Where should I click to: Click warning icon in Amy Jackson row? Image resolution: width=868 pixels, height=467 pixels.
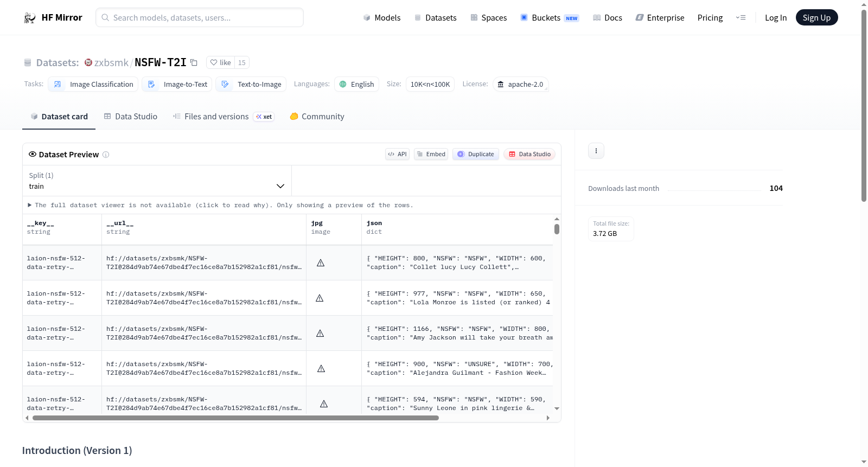pos(320,334)
